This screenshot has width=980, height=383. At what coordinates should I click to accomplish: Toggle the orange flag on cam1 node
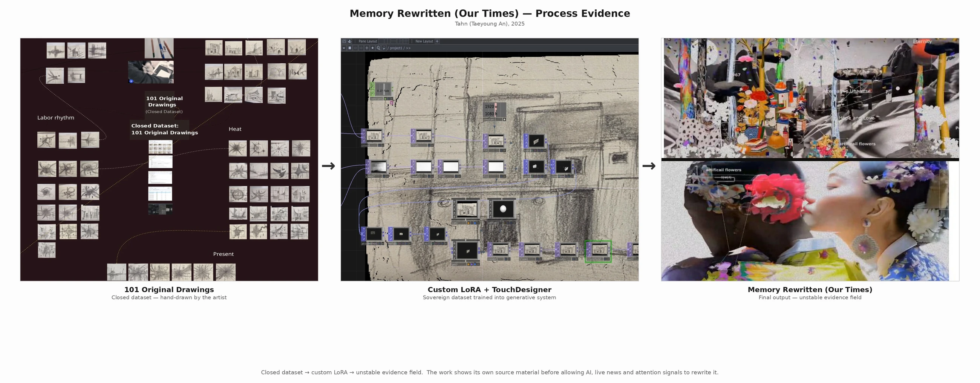coord(469,223)
